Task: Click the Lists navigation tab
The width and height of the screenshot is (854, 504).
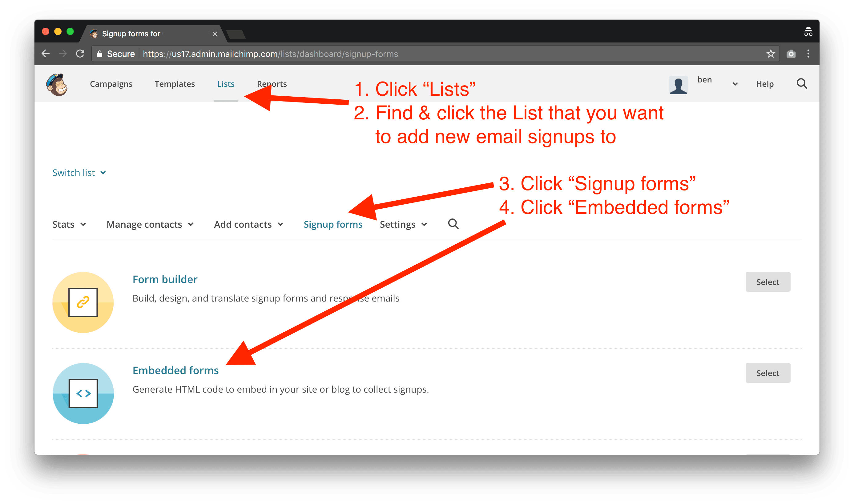Action: [x=225, y=84]
